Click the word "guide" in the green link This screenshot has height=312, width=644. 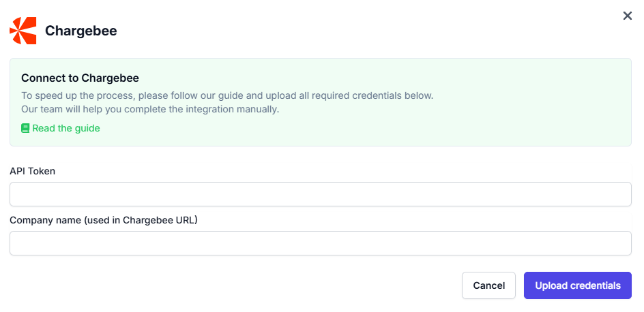point(87,128)
